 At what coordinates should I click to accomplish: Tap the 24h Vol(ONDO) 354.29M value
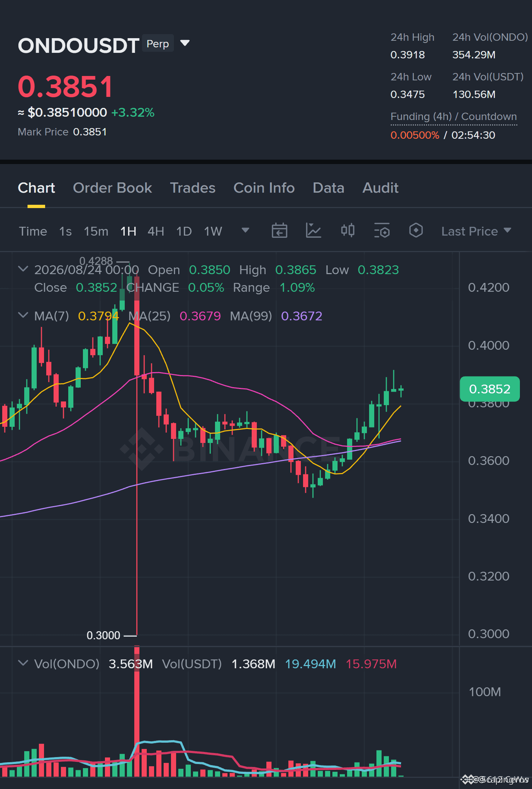pos(474,55)
